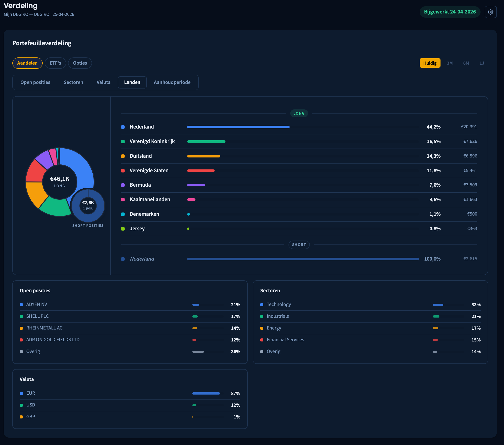504x445 pixels.
Task: Click the Technology sector entry
Action: pos(279,304)
